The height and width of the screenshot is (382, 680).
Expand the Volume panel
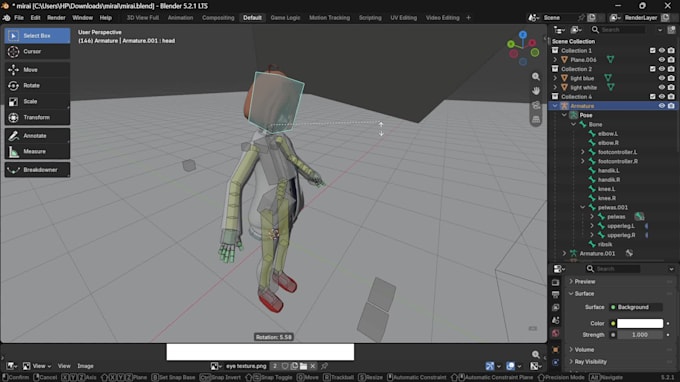tap(584, 350)
